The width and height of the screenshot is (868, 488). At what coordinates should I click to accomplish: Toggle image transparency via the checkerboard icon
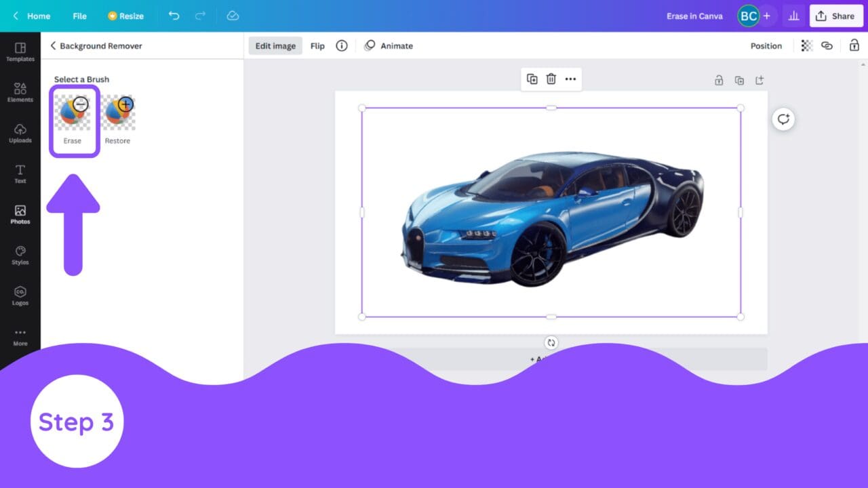(806, 45)
